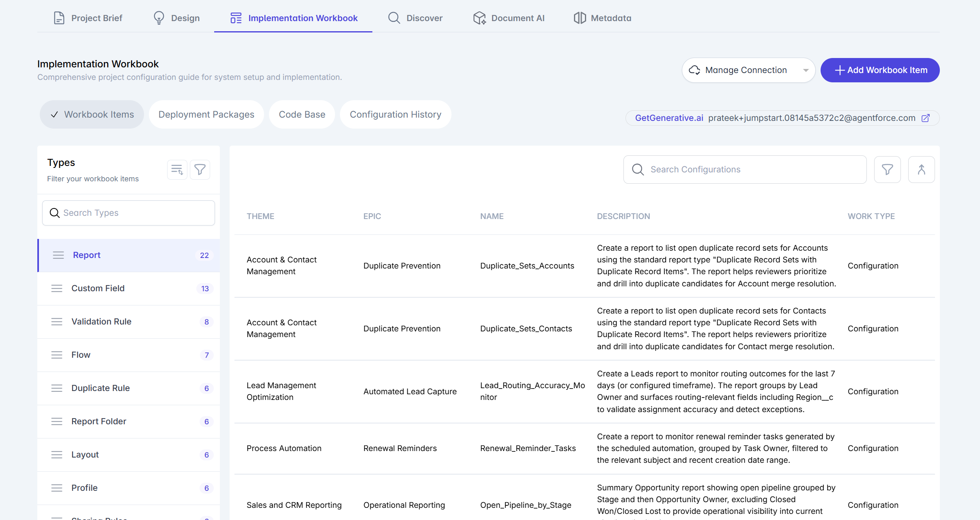Open the Discover tab
This screenshot has height=520, width=980.
(415, 18)
